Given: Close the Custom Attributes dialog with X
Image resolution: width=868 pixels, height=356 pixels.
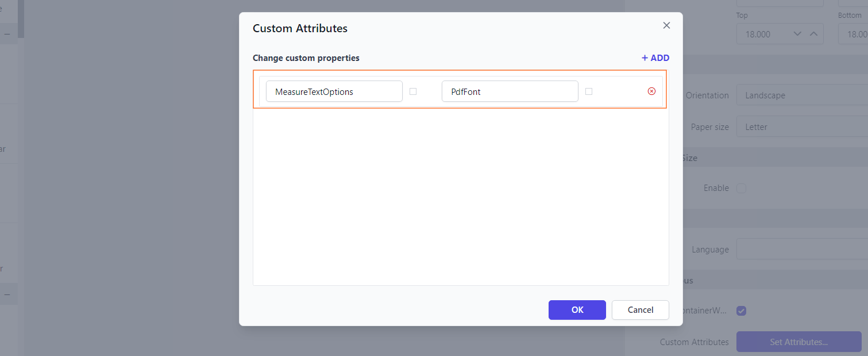Looking at the screenshot, I should coord(666,25).
